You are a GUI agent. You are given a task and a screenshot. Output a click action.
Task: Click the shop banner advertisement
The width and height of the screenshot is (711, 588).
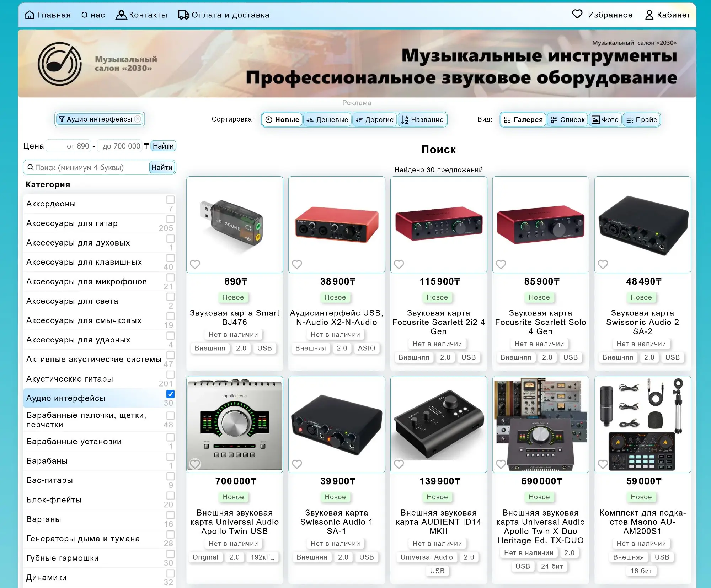[x=357, y=64]
